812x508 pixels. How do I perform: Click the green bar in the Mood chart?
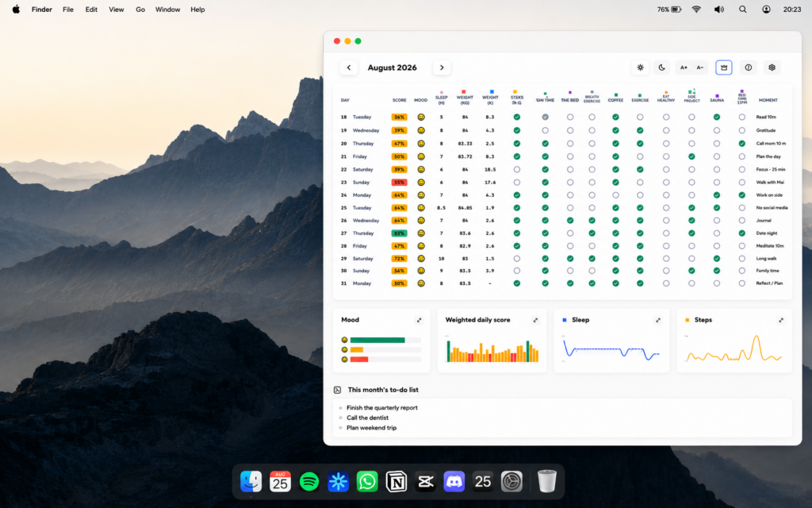point(377,340)
